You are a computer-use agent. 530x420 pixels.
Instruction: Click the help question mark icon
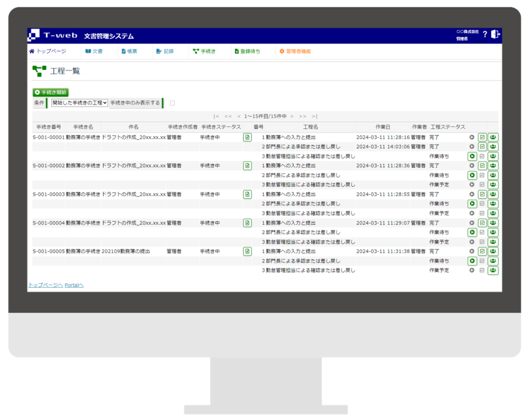(x=485, y=35)
